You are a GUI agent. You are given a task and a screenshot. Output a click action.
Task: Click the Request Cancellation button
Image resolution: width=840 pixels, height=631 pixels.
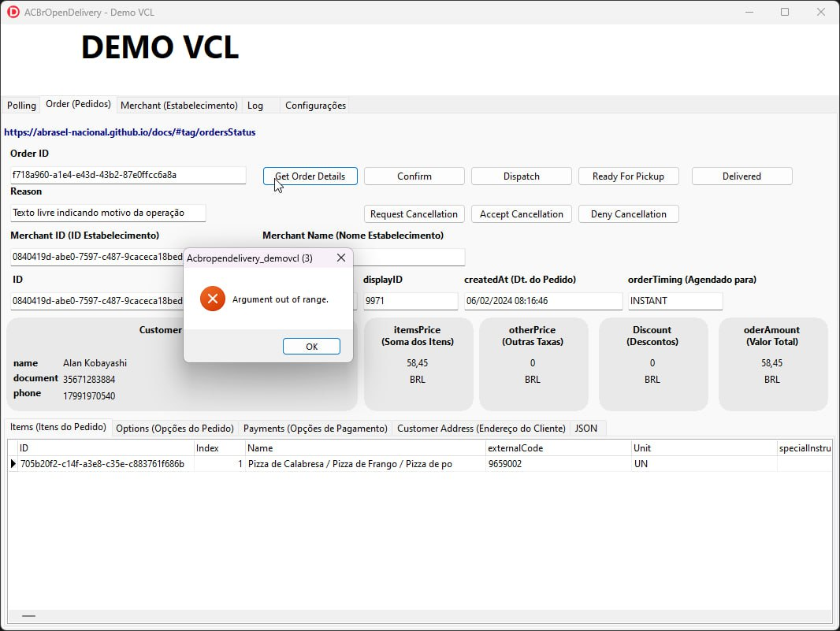point(414,213)
